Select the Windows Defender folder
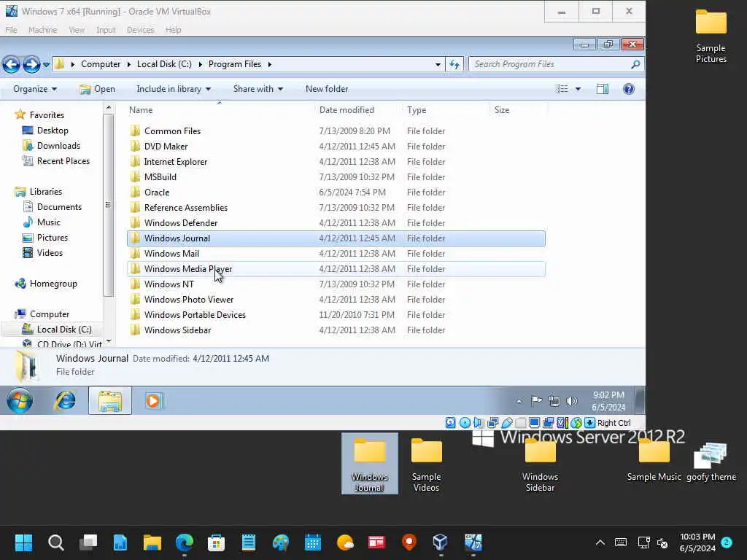This screenshot has width=747, height=560. 336,223
